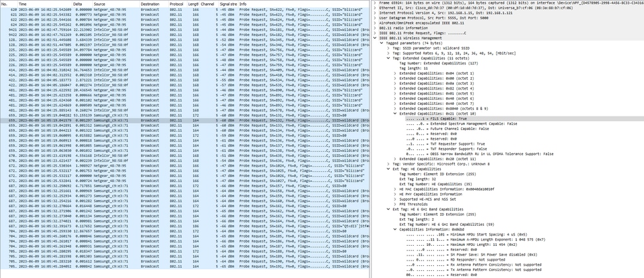
Task: Select the highlighted SamsungE packet SN=132
Action: (185, 120)
